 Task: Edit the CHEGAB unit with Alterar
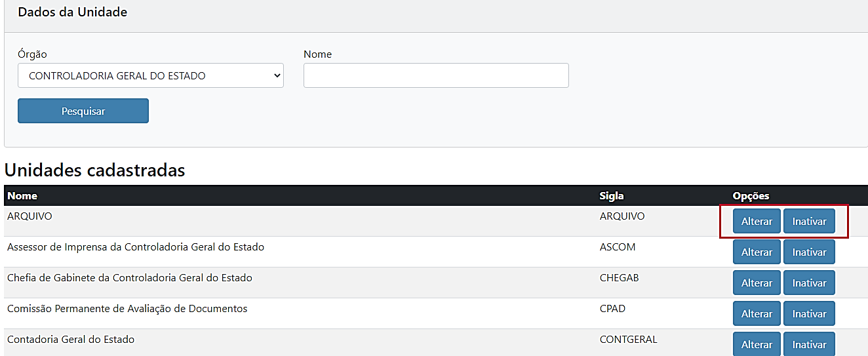click(x=757, y=283)
